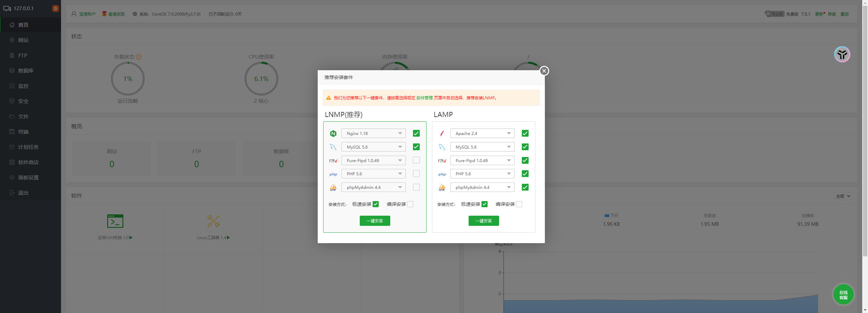This screenshot has width=868, height=313.
Task: Click the CPU usage 6.1% gauge
Action: (261, 79)
